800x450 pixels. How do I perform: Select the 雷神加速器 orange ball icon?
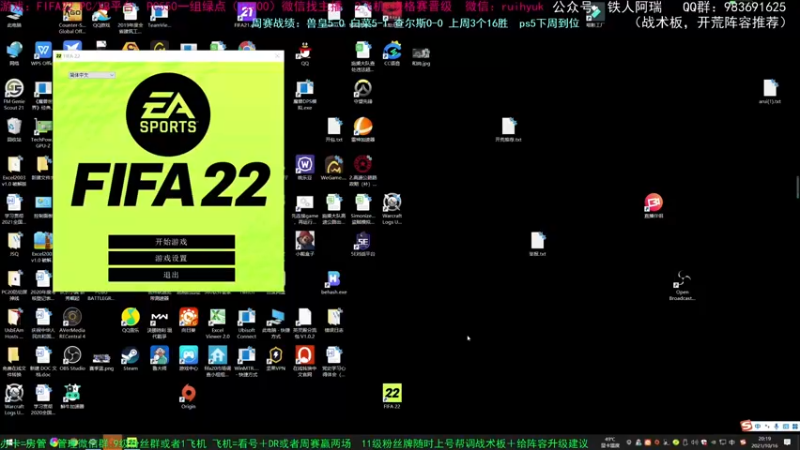point(363,128)
